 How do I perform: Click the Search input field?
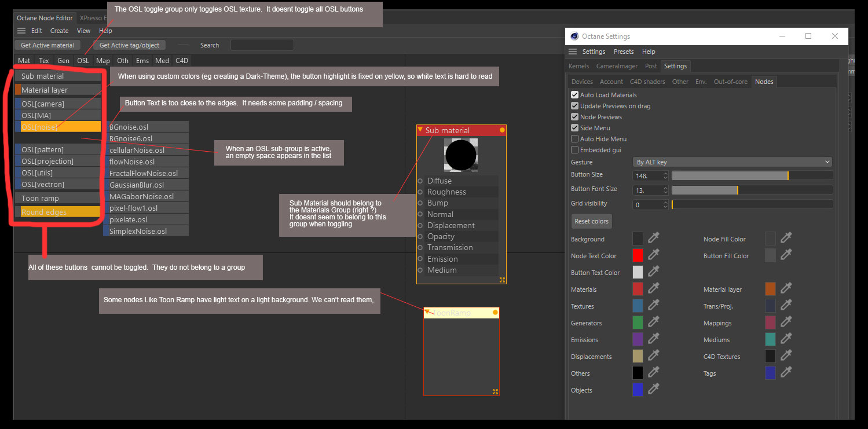point(262,45)
